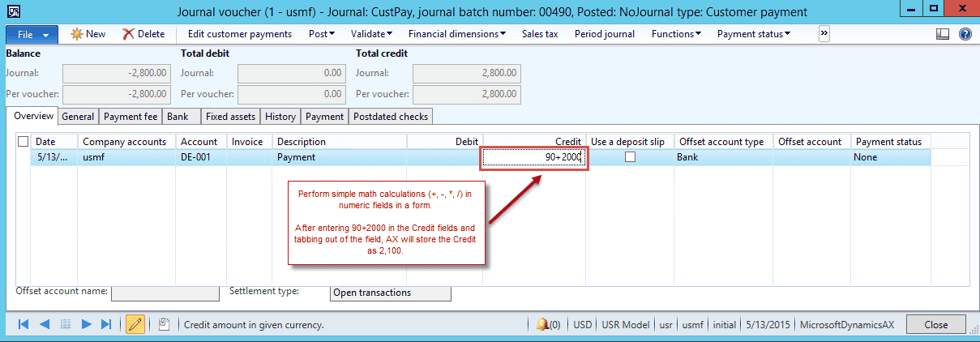Viewport: 980px width, 342px height.
Task: Click USR Model in status bar
Action: (625, 324)
